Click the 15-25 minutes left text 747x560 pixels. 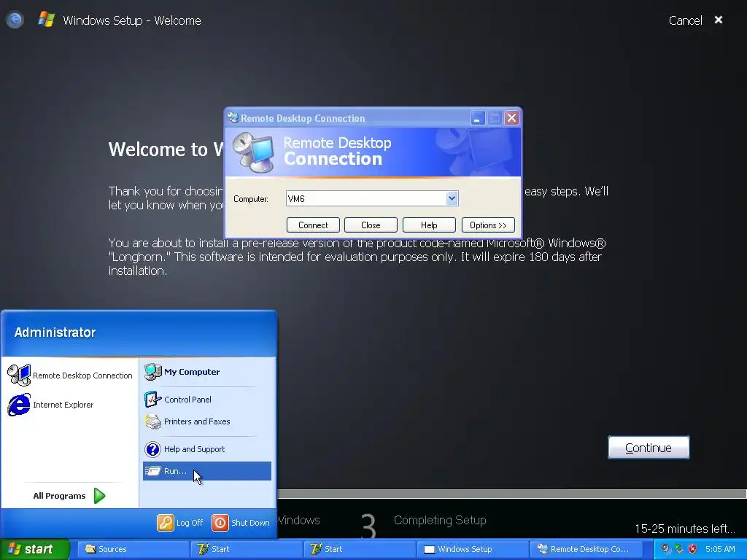click(684, 529)
